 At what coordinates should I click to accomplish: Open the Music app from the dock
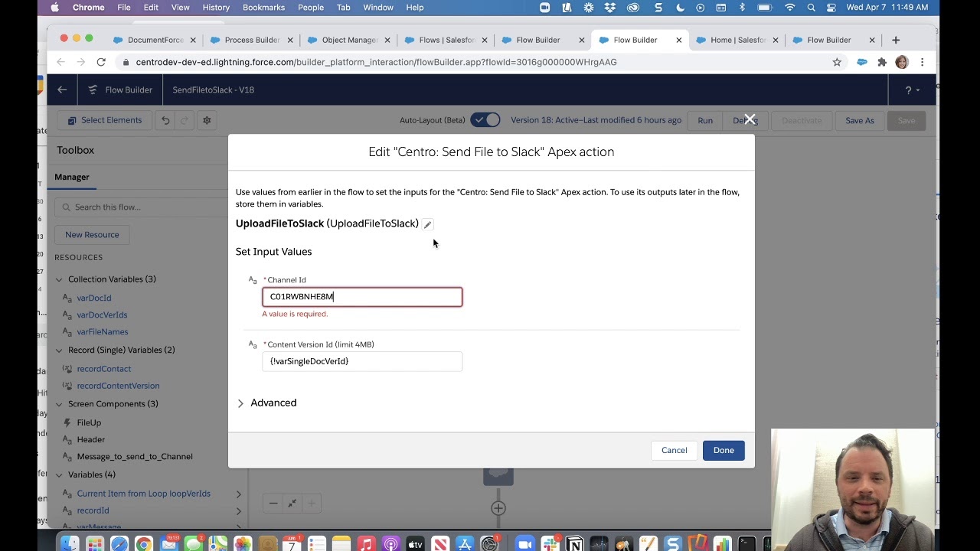pos(366,544)
